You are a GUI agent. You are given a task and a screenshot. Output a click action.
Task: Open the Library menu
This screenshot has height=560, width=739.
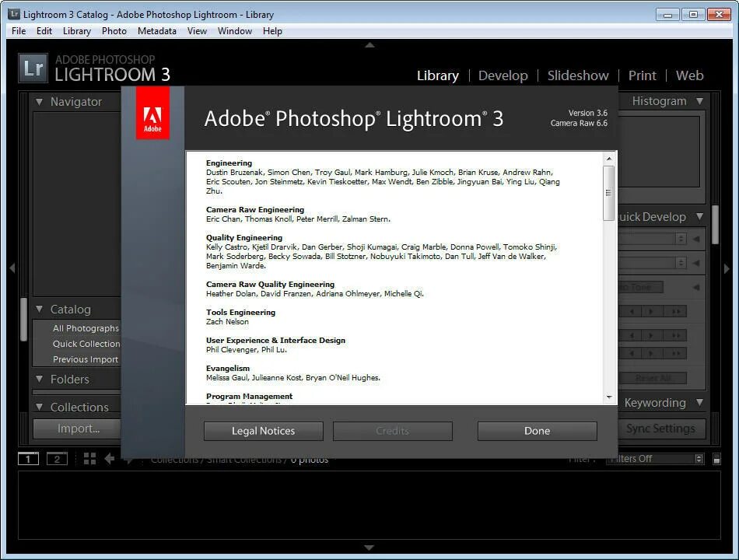click(77, 31)
